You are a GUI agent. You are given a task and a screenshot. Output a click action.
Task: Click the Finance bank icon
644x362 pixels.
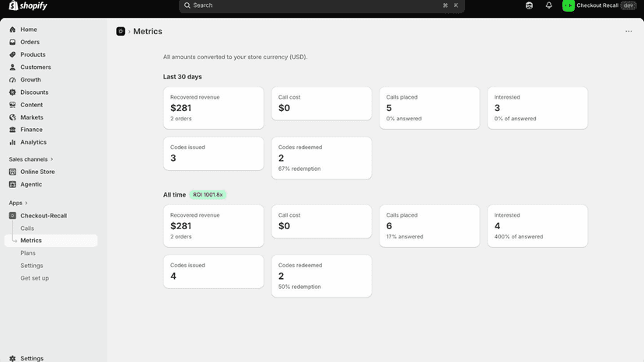(x=12, y=130)
